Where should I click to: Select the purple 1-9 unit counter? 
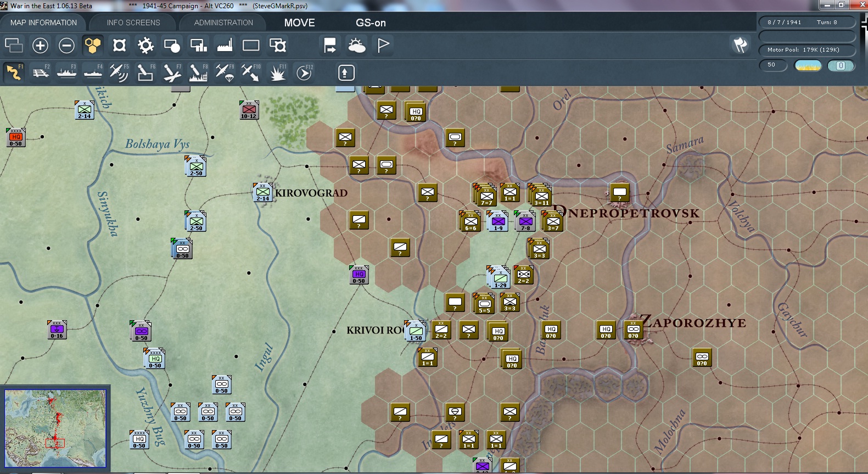tap(498, 221)
